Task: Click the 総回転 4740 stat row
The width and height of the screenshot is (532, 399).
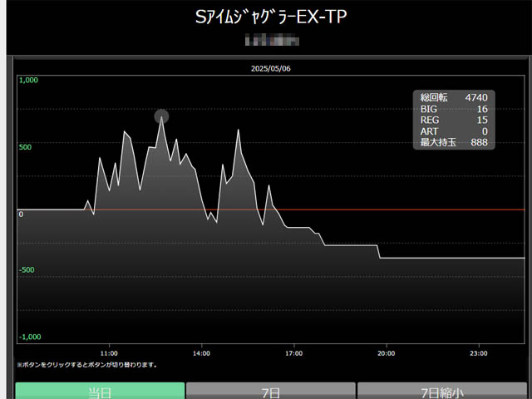Action: point(454,98)
